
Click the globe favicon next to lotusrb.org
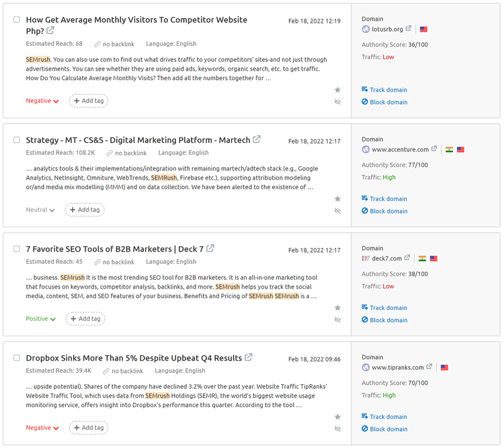(x=366, y=30)
